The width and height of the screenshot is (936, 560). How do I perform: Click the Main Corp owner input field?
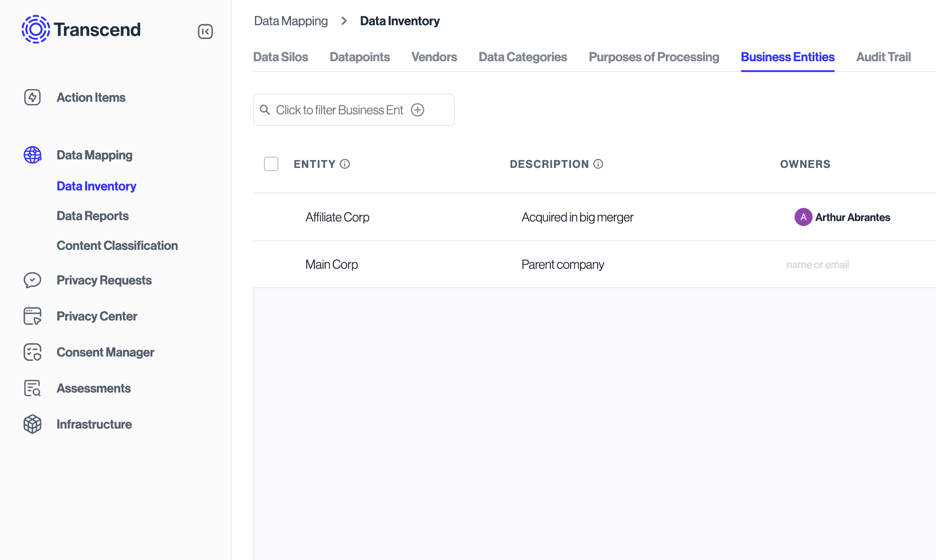point(817,265)
